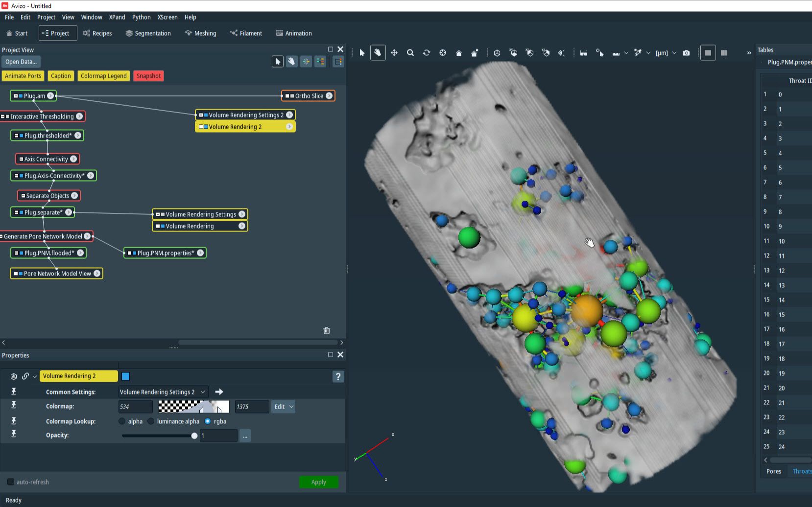Collapse the Plug.separate* module
812x507 pixels.
pos(16,212)
